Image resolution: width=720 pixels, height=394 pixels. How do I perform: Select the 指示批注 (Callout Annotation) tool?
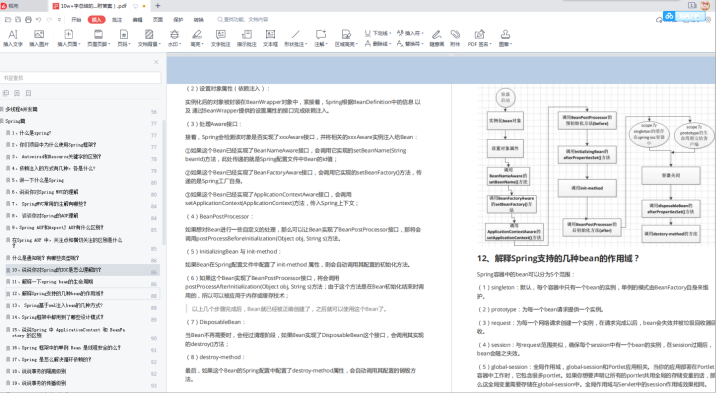point(247,38)
